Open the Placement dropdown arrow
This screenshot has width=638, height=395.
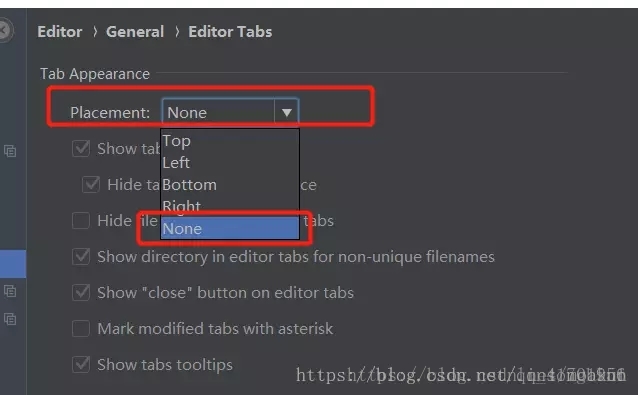point(286,112)
